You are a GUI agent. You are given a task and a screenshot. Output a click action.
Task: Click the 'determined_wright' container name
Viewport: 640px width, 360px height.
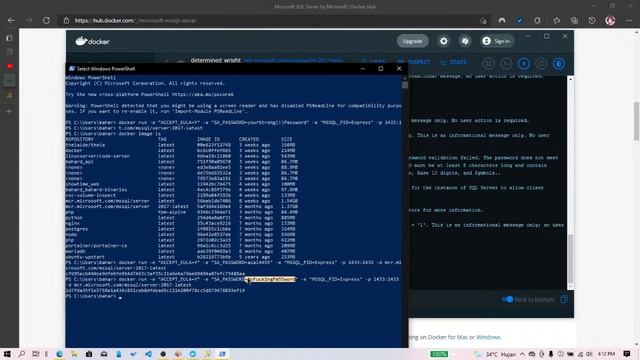click(x=216, y=60)
